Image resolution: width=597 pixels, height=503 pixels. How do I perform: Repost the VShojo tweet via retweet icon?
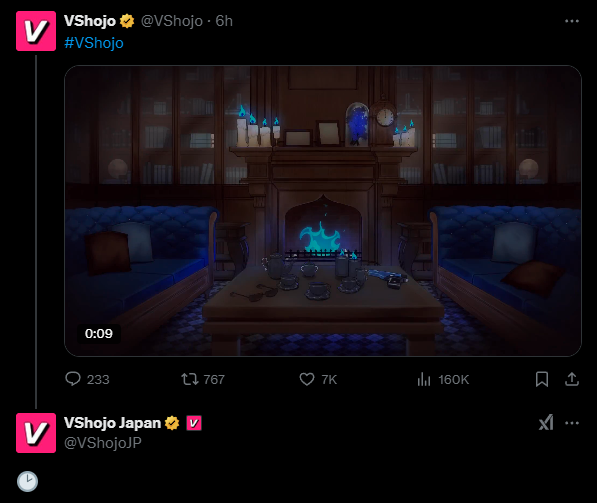189,379
